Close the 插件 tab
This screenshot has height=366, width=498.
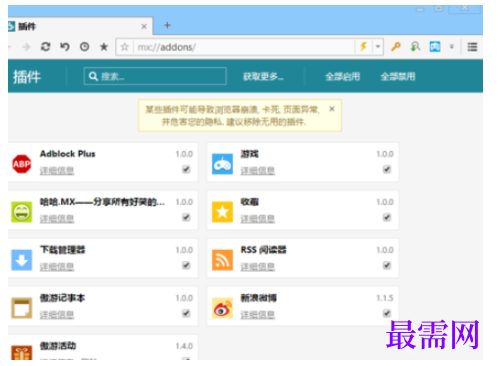pos(144,26)
